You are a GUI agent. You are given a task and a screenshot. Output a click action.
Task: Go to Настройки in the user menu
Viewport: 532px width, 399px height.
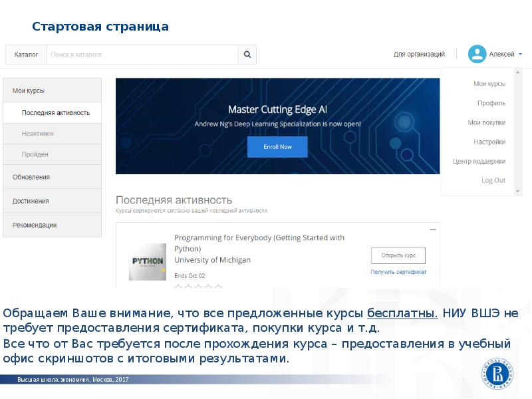(489, 142)
